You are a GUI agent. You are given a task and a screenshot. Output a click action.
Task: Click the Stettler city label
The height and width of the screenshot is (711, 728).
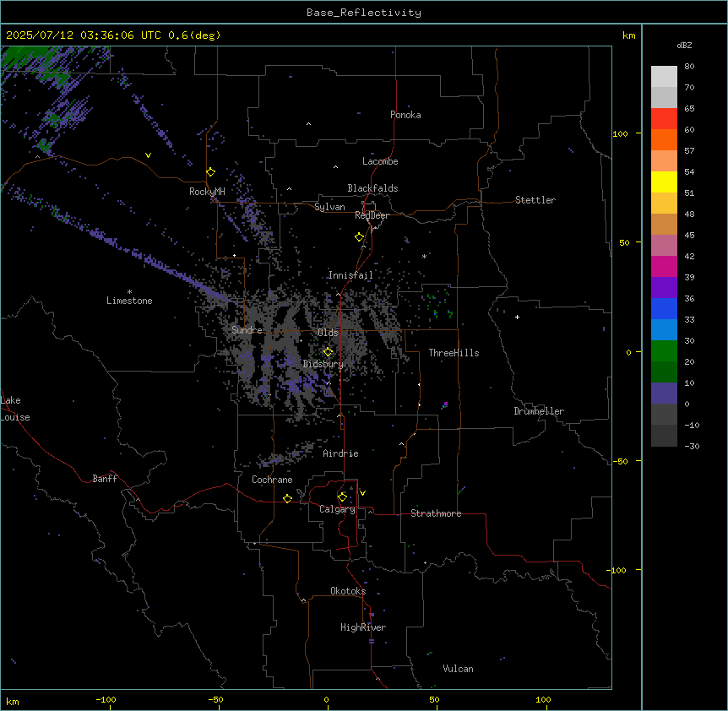(535, 200)
